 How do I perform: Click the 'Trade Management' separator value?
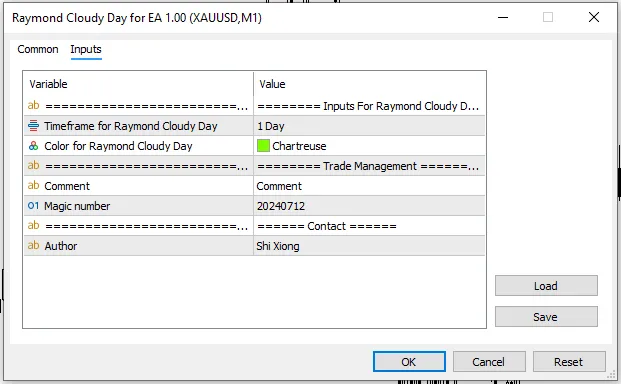368,166
